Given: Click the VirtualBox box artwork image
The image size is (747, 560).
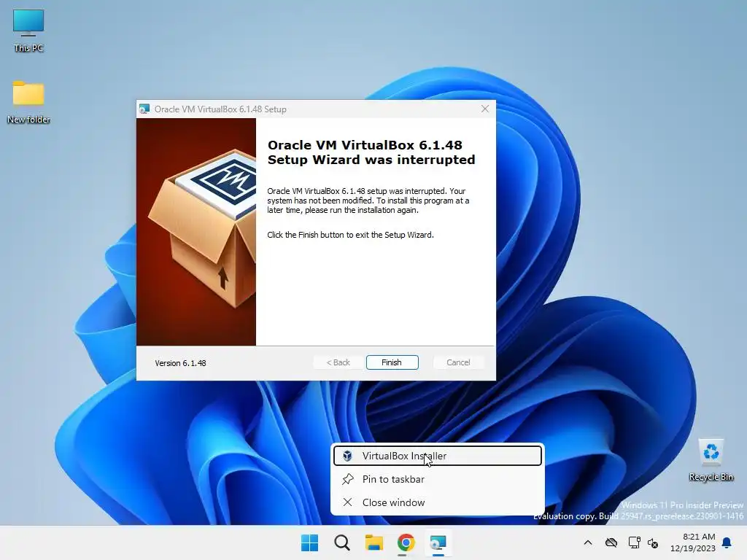Looking at the screenshot, I should (196, 232).
